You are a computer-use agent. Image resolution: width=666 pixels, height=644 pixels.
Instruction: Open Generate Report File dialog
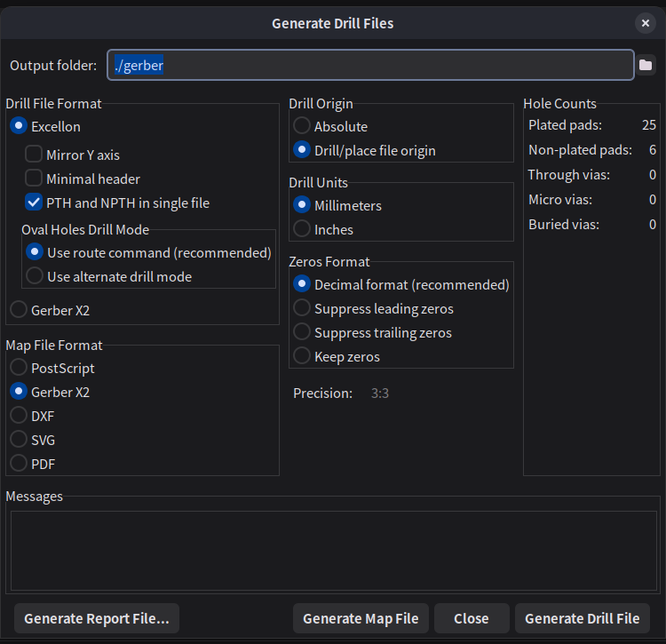pyautogui.click(x=97, y=618)
